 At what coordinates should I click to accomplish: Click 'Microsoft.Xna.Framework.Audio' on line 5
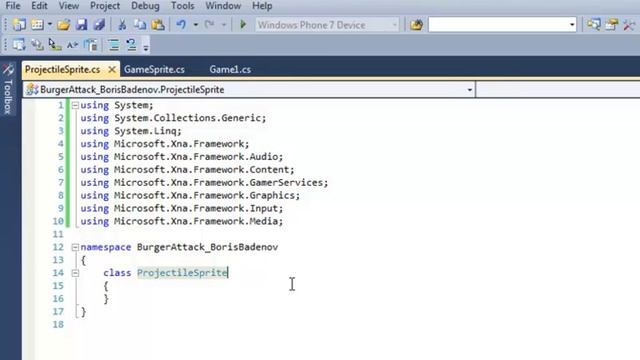[x=196, y=157]
